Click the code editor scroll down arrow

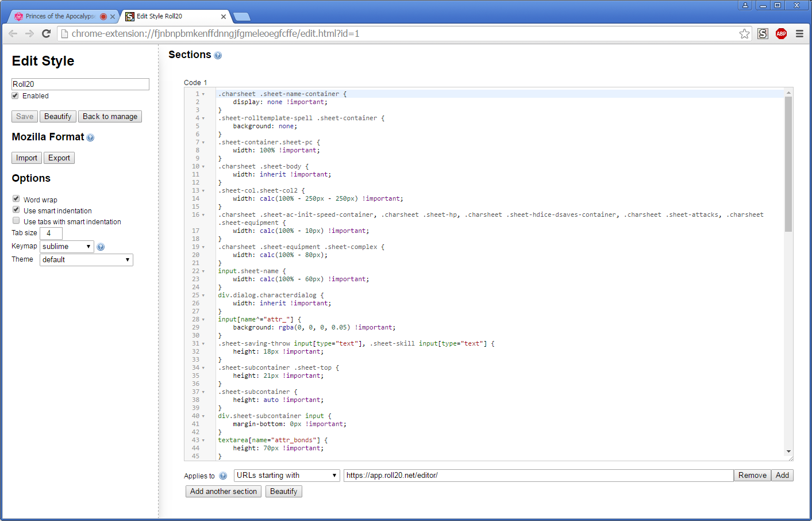click(x=788, y=451)
